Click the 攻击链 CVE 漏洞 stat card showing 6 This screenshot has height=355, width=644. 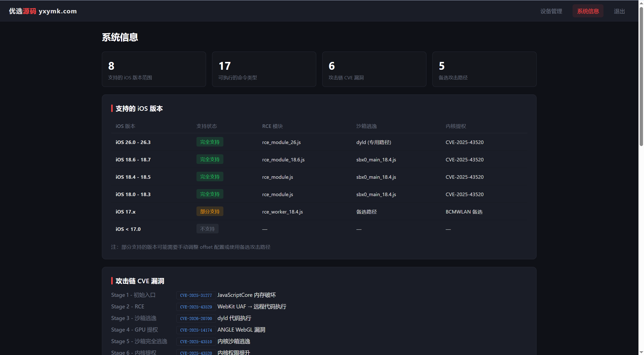click(x=374, y=69)
